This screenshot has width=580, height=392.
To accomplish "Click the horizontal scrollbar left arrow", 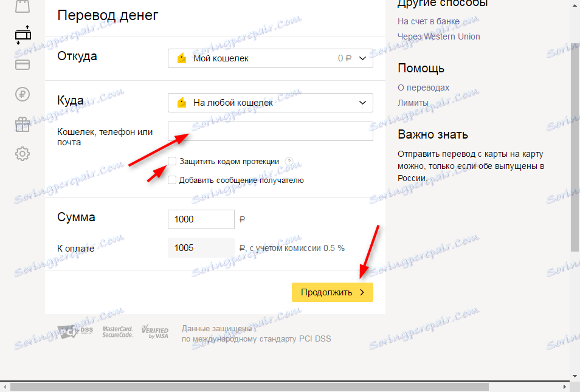I will tap(4, 387).
